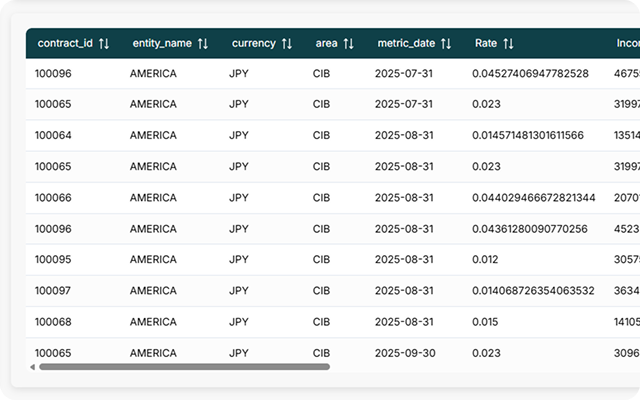Click the left arrow of horizontal scrollbar

point(31,367)
